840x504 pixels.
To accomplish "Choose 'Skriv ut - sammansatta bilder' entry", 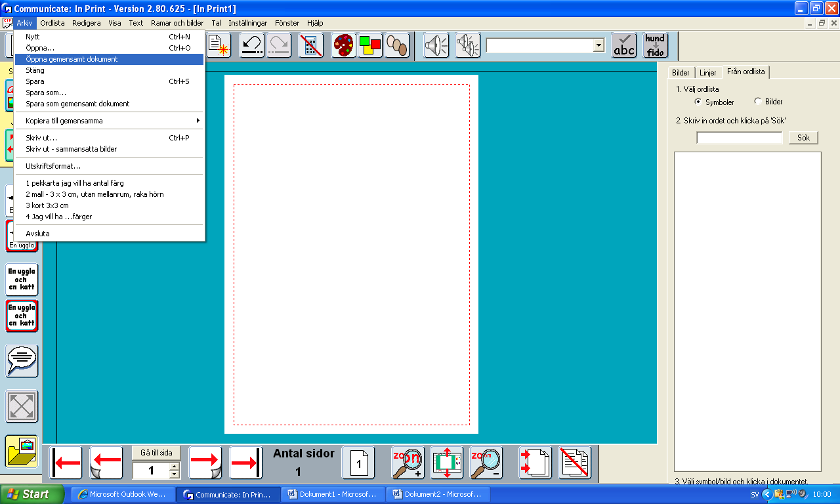I will click(109, 149).
